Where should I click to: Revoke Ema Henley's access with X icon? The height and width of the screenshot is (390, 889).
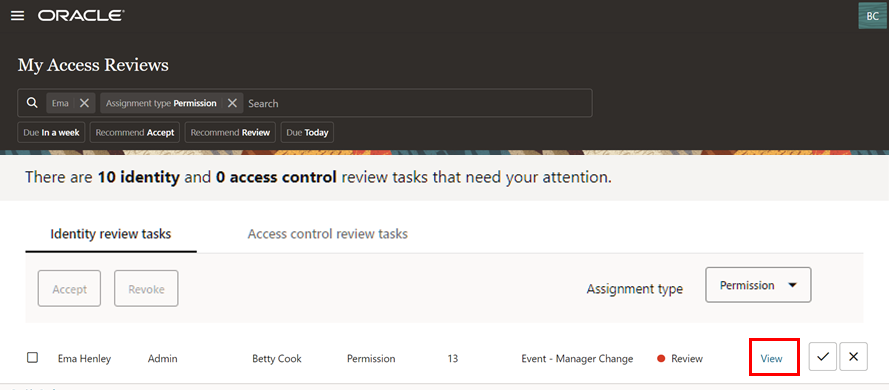[853, 357]
